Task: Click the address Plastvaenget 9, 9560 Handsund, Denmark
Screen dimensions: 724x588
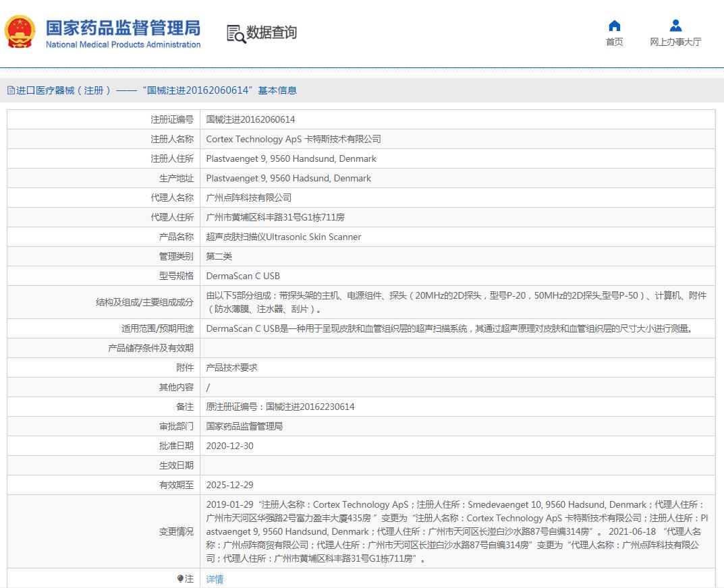Action: [x=291, y=158]
